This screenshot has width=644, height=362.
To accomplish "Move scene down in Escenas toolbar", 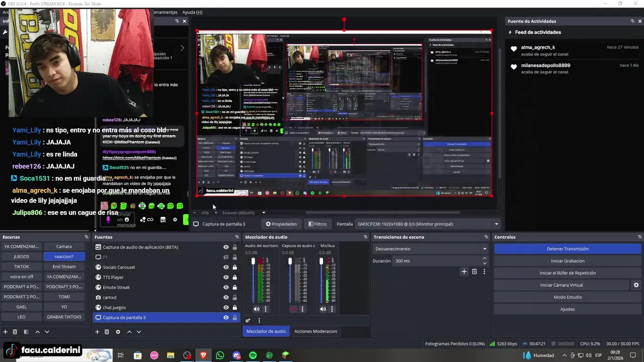I will click(x=47, y=332).
